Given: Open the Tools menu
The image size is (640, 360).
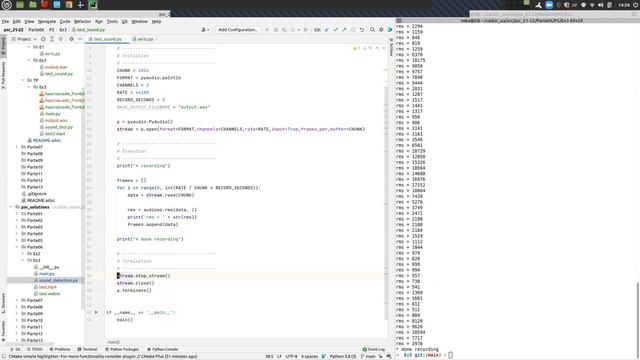Looking at the screenshot, I should coord(112,21).
